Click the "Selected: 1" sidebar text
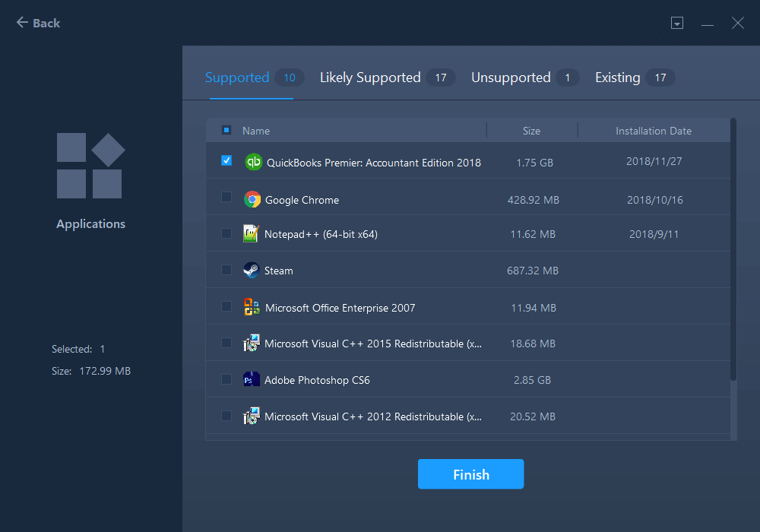Screen dimensions: 760x532 (78, 349)
